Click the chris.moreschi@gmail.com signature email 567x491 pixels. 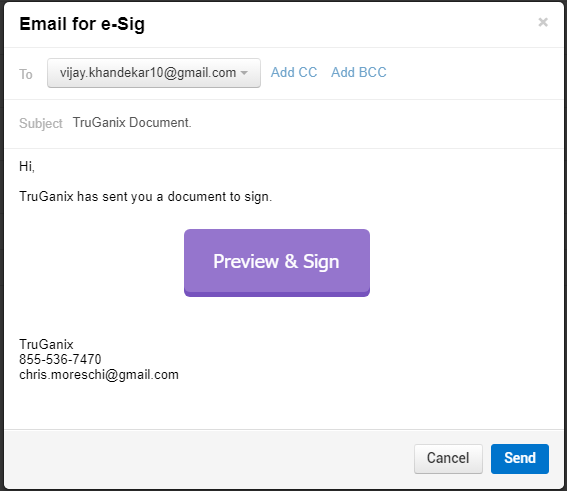pyautogui.click(x=99, y=375)
